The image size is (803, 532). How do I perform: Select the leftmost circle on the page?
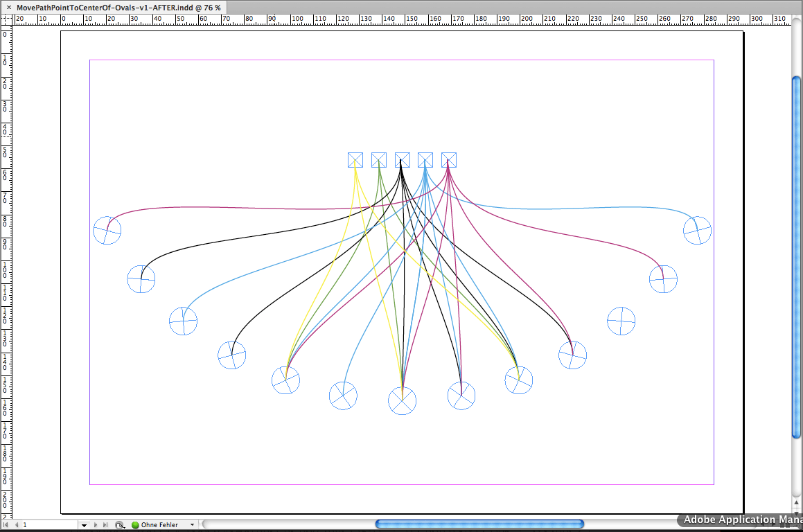[107, 230]
